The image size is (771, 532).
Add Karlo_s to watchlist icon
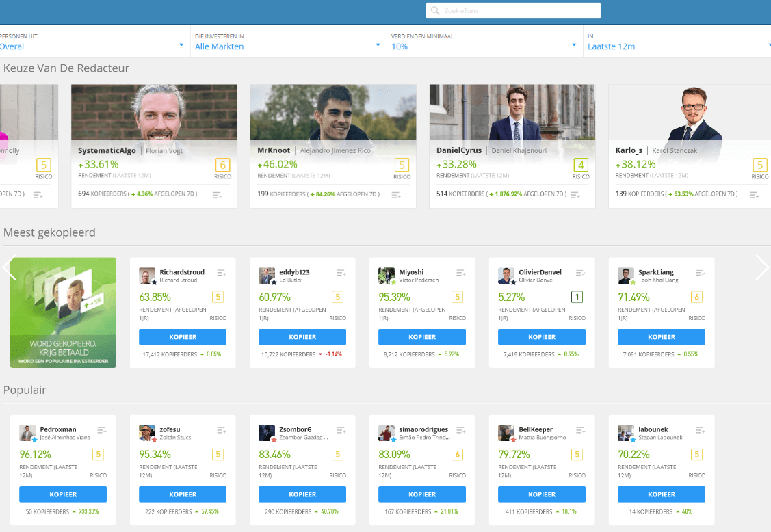point(755,195)
